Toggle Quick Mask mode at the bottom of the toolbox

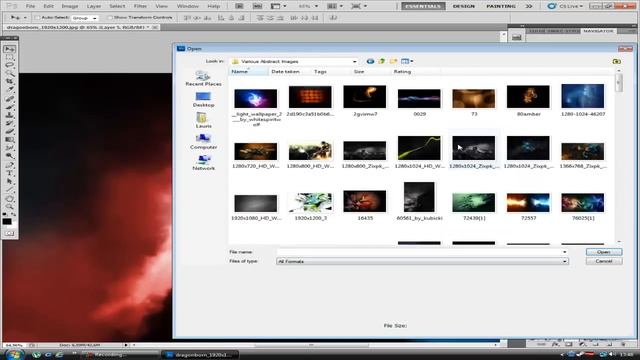coord(9,233)
